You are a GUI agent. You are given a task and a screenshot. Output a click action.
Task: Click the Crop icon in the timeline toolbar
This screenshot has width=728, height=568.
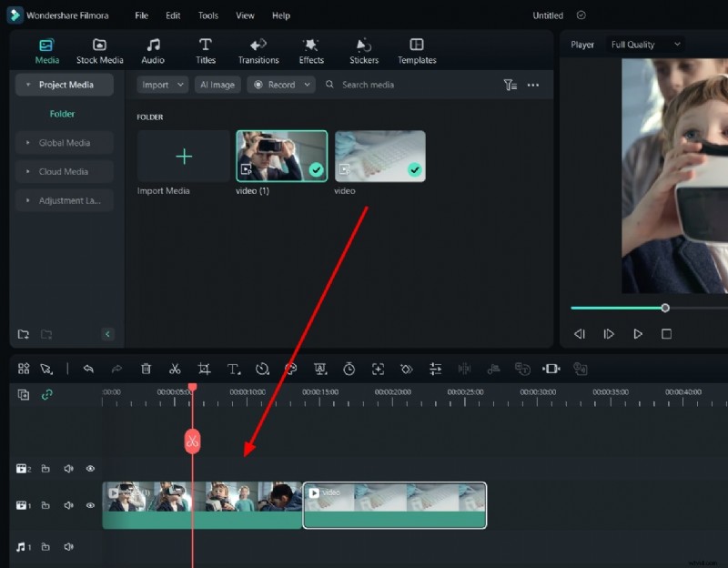[x=204, y=369]
